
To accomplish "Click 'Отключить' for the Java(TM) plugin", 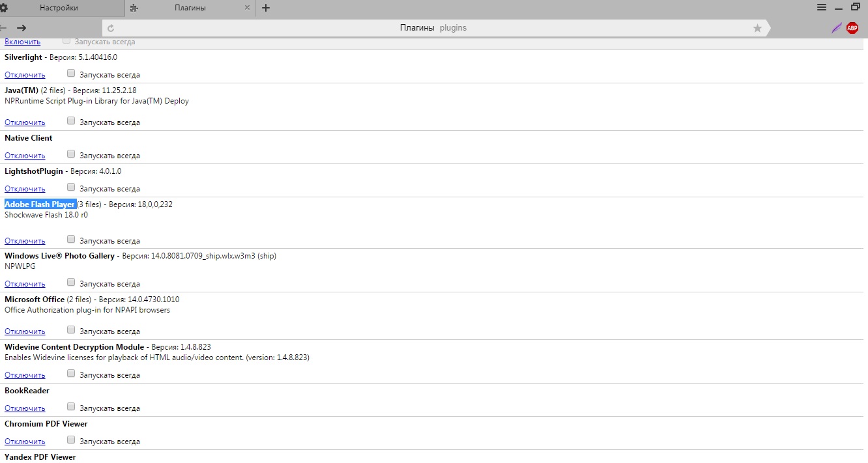I will click(25, 122).
